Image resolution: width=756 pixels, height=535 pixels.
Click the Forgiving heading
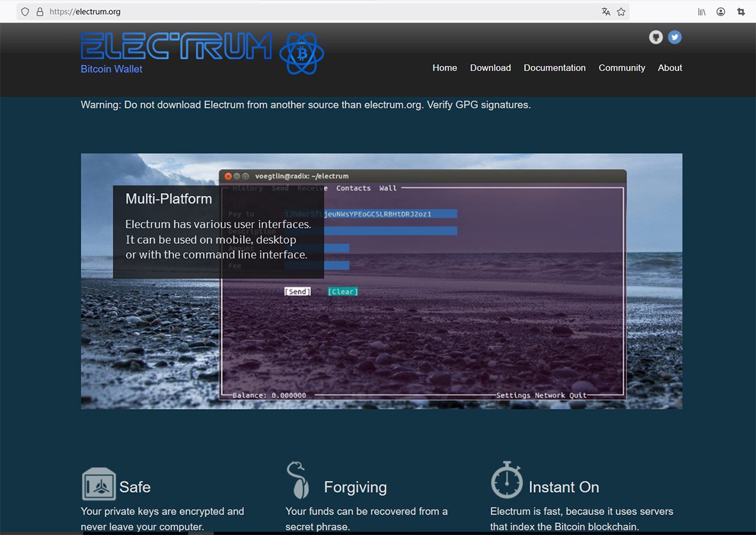coord(355,487)
